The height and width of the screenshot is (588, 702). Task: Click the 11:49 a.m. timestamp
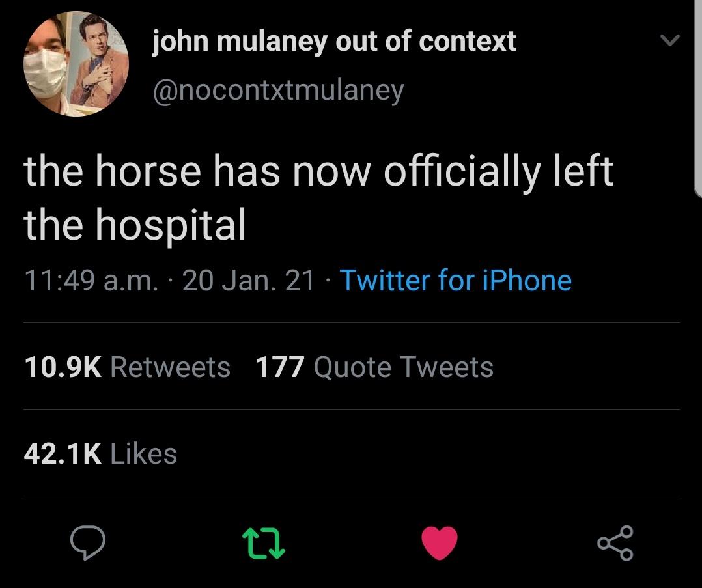pyautogui.click(x=87, y=280)
